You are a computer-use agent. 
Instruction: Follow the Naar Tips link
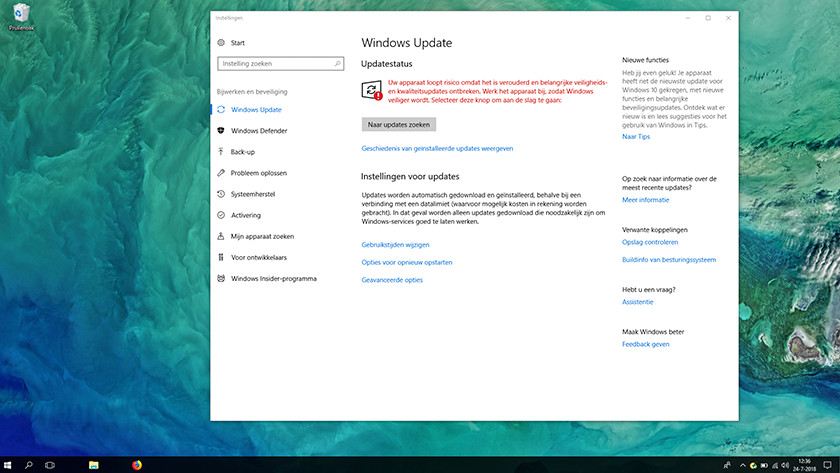tap(636, 137)
